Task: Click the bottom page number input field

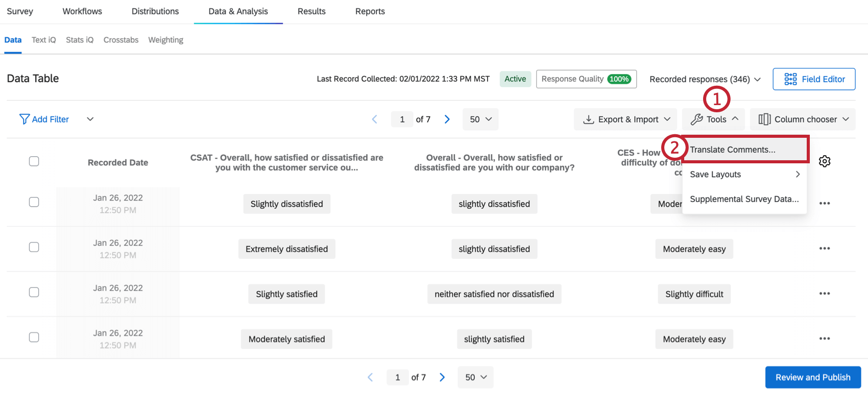Action: click(x=398, y=377)
